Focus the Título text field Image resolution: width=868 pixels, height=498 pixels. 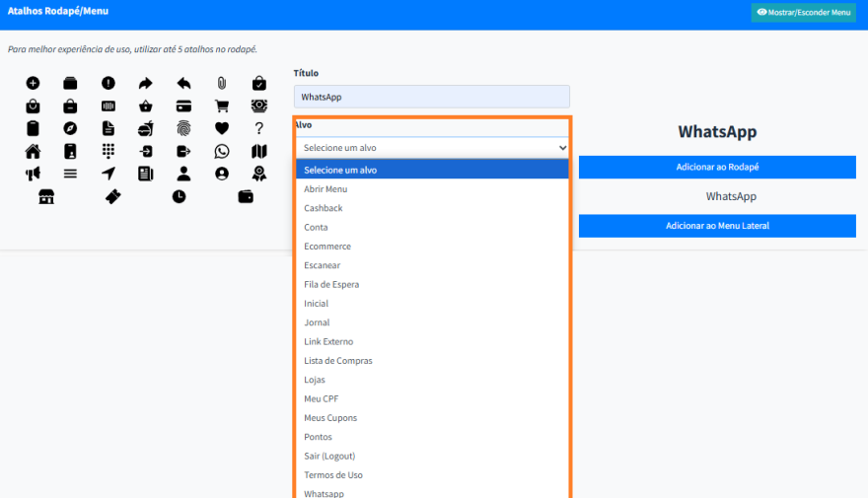[432, 97]
